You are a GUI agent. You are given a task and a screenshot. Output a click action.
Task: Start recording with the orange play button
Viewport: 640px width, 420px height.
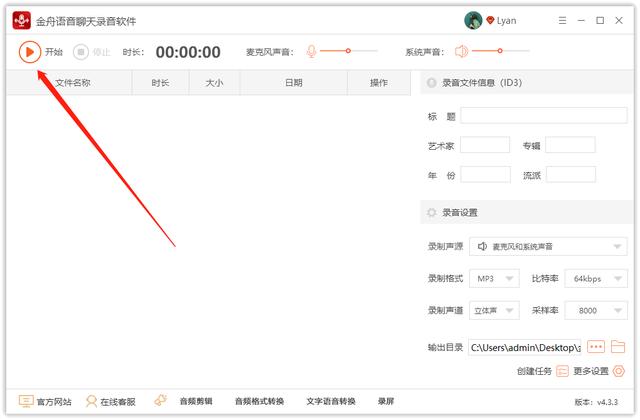[29, 52]
